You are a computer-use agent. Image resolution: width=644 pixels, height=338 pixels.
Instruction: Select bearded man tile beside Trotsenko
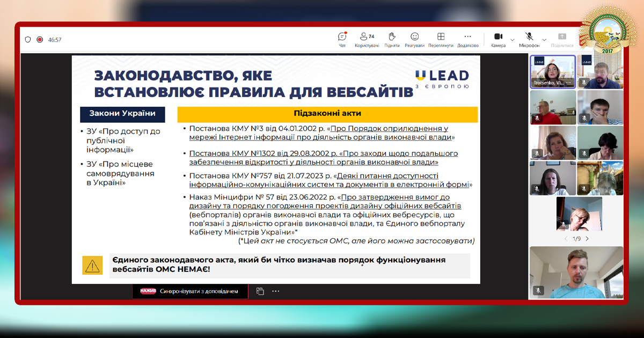pos(600,71)
